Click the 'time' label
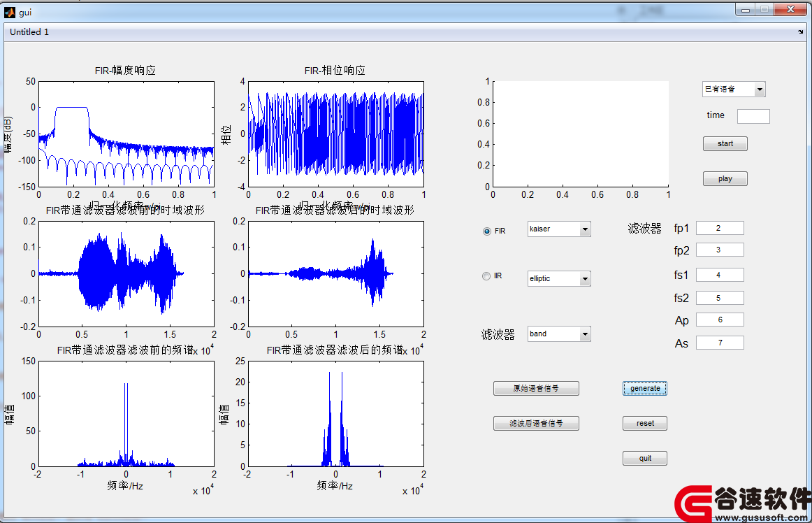Screen dimensions: 812x523 716,115
